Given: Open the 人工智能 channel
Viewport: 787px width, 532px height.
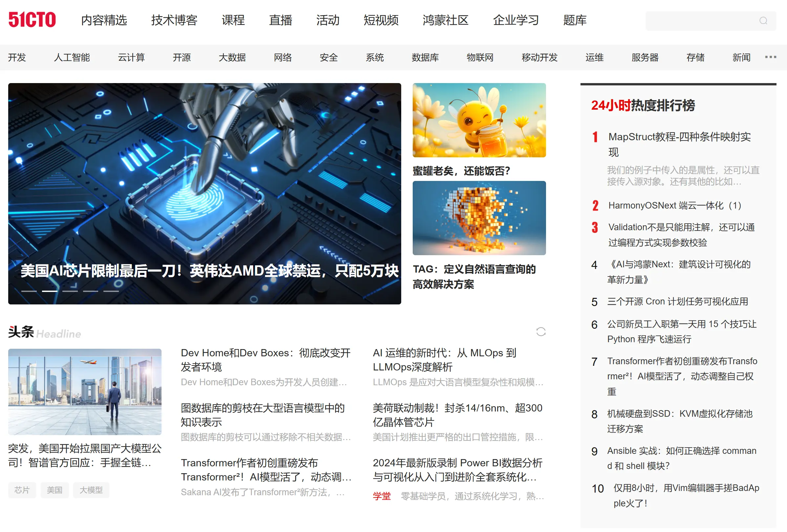Looking at the screenshot, I should (72, 57).
